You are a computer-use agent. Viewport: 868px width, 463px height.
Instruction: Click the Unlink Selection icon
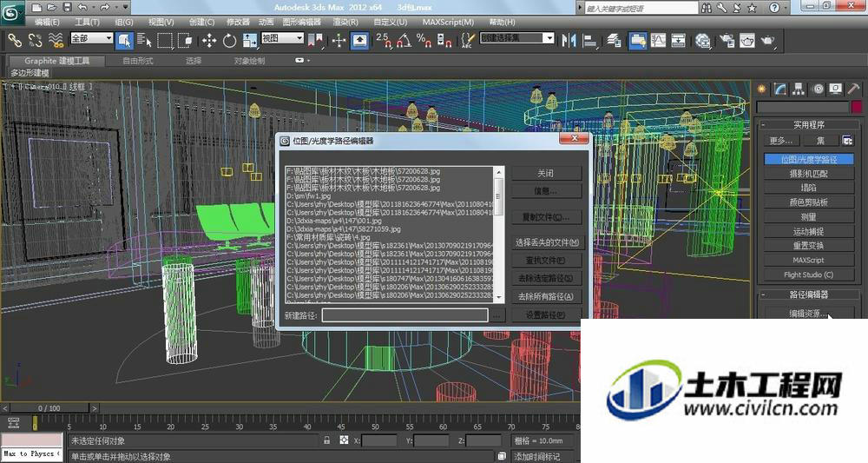[x=36, y=40]
